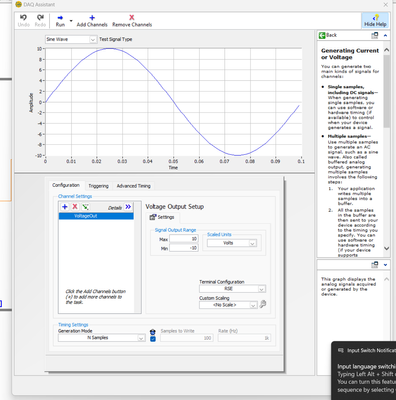Close the DAQ Assistant window
The image size is (396, 400).
coord(386,5)
